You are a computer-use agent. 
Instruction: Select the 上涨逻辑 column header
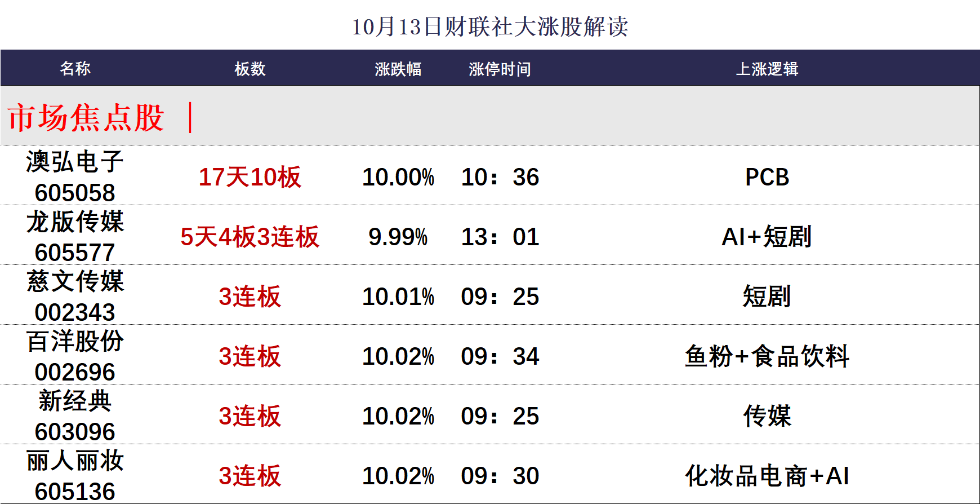[x=767, y=69]
